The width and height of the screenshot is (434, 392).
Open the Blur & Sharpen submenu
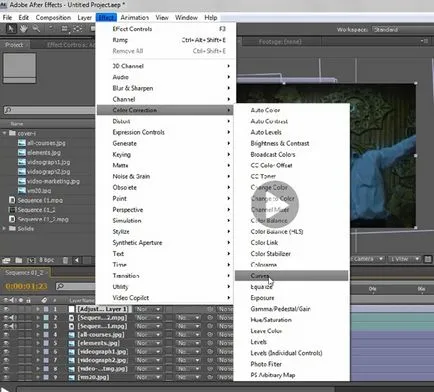(166, 88)
